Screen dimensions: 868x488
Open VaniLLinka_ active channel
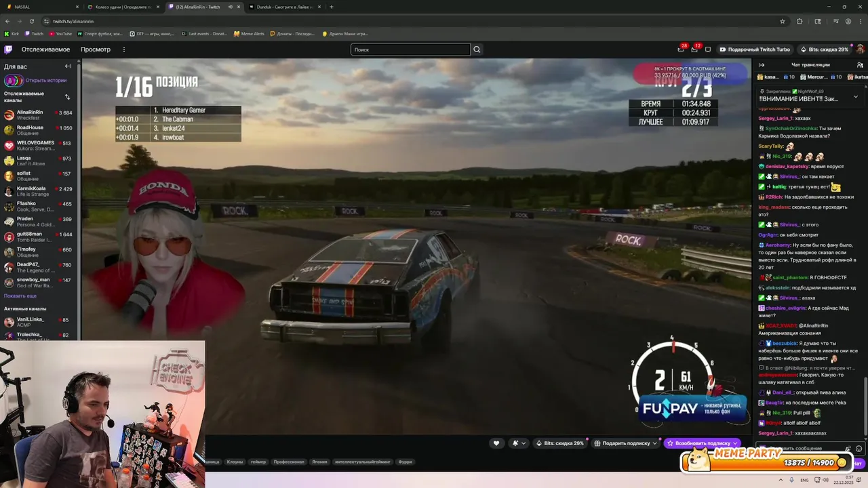point(39,321)
